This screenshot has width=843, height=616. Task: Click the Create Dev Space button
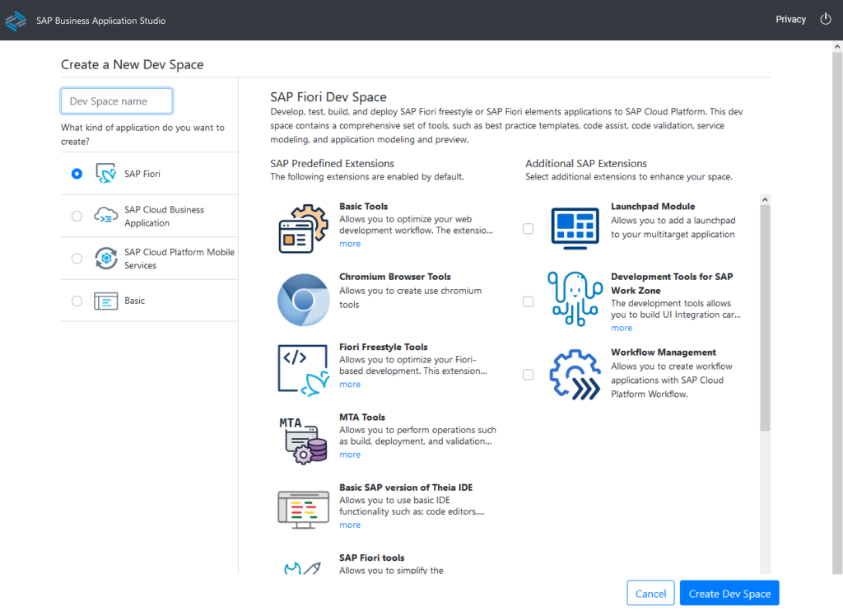click(x=729, y=593)
